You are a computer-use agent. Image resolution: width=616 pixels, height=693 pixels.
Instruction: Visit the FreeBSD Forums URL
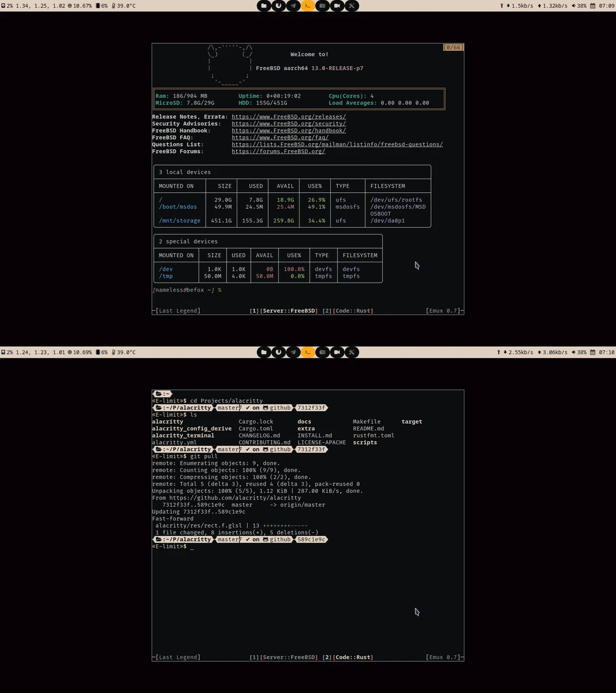278,151
